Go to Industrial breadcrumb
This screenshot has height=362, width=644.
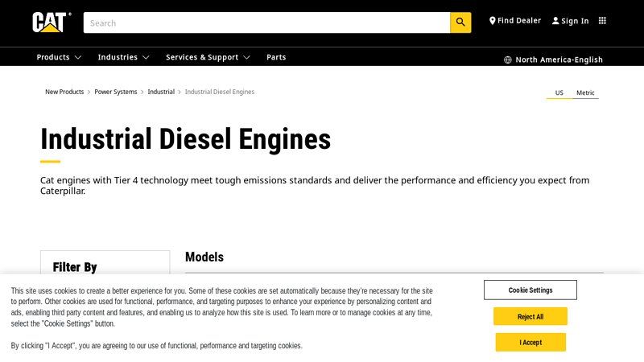[161, 92]
